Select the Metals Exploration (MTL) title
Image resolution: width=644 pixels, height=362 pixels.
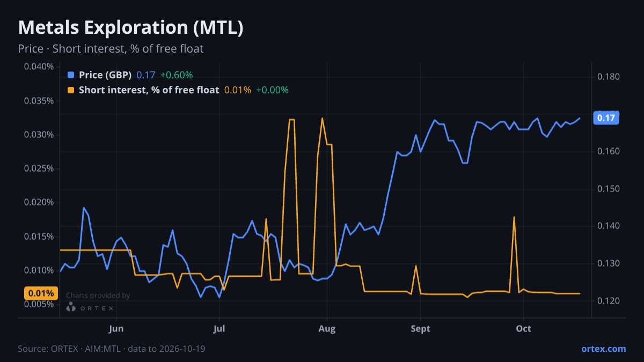coord(131,28)
